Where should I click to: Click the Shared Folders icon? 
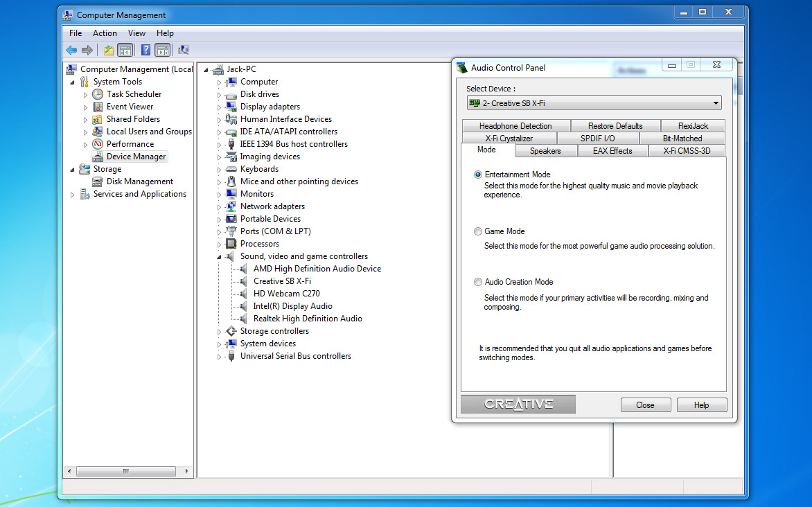tap(98, 119)
